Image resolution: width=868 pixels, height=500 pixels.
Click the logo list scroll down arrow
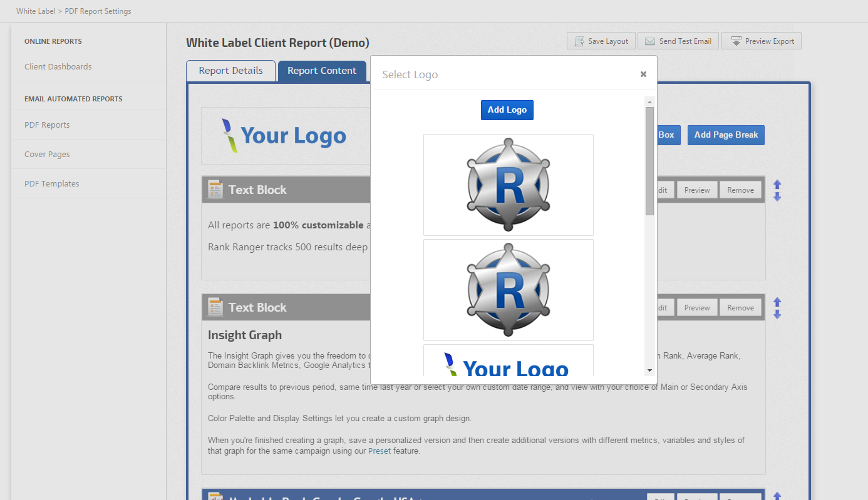click(x=649, y=370)
